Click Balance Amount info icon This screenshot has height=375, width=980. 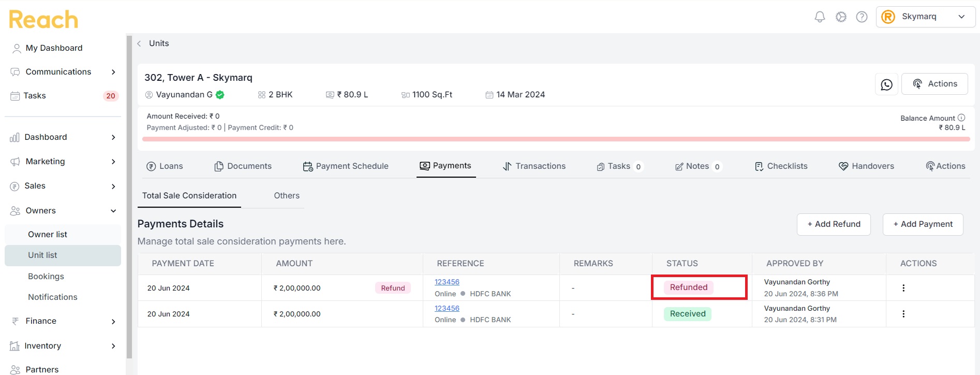pos(961,118)
